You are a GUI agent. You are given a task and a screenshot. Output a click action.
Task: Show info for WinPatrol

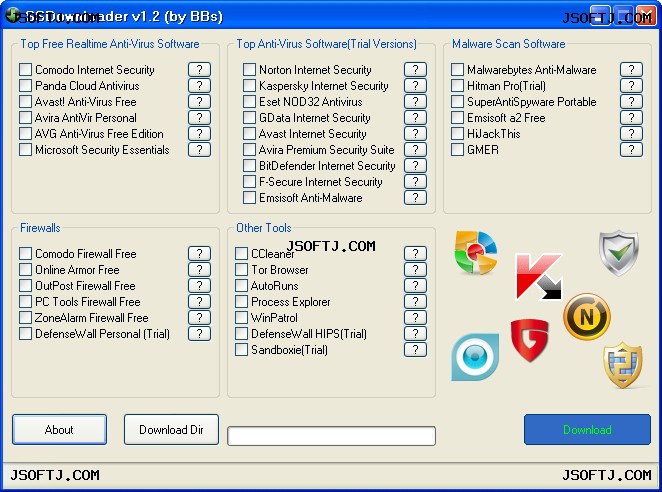(x=415, y=318)
